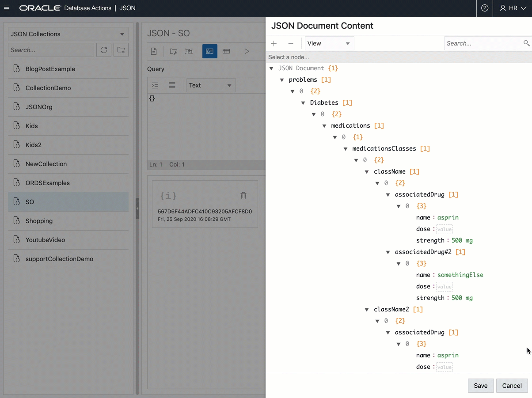Open the new collection icon beside refresh
The width and height of the screenshot is (532, 398).
click(120, 50)
